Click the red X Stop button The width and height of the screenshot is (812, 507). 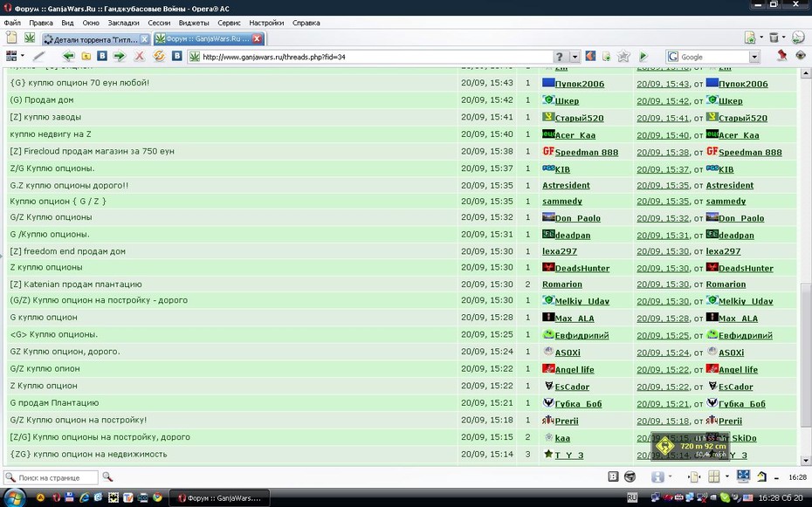(139, 56)
